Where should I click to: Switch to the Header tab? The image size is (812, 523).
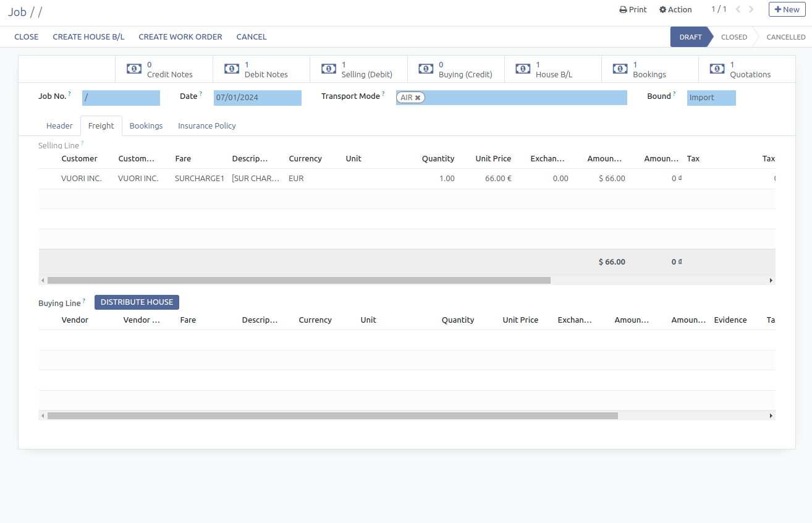(x=59, y=125)
